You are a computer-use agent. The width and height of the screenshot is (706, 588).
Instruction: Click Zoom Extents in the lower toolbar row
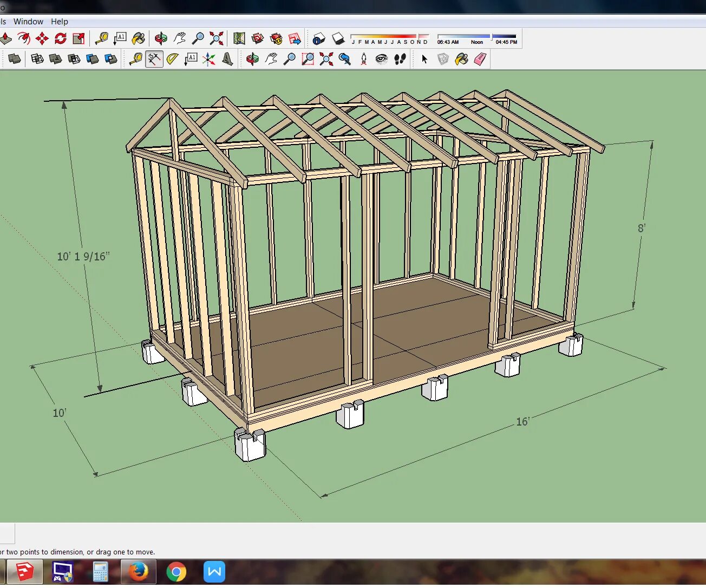tap(326, 58)
